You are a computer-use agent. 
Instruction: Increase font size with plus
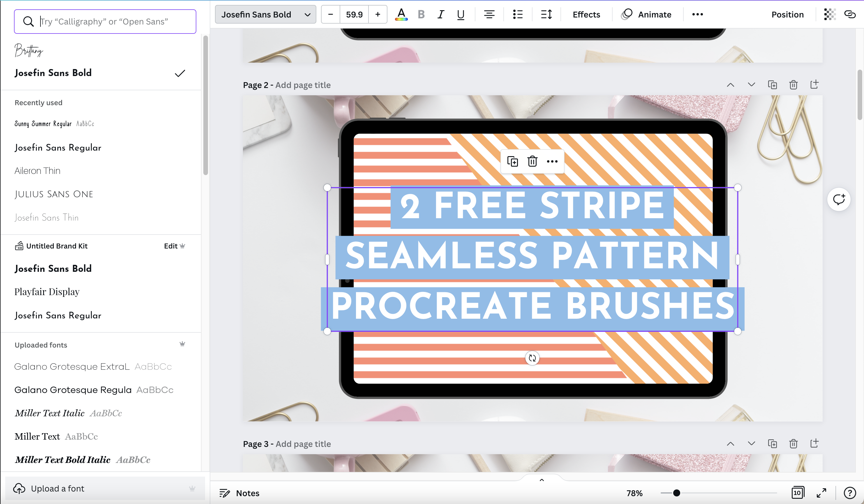[x=378, y=14]
